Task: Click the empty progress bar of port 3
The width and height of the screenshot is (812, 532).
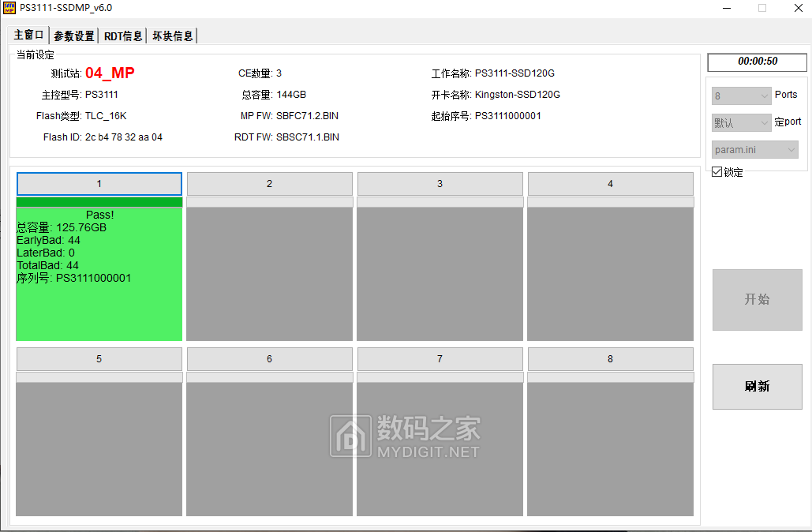Action: 440,202
